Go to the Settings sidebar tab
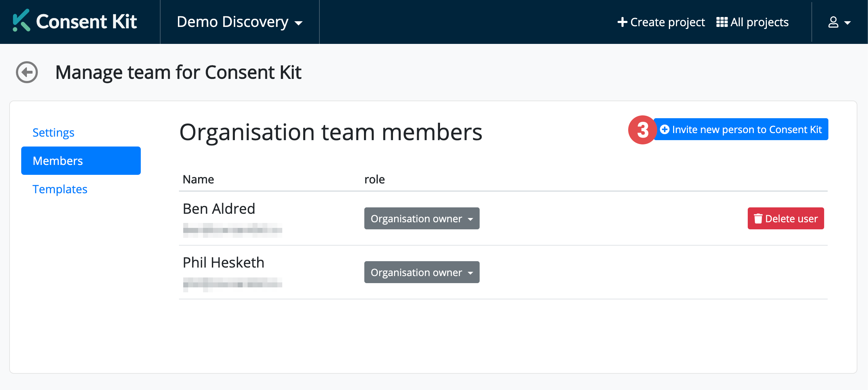The height and width of the screenshot is (390, 868). 53,132
